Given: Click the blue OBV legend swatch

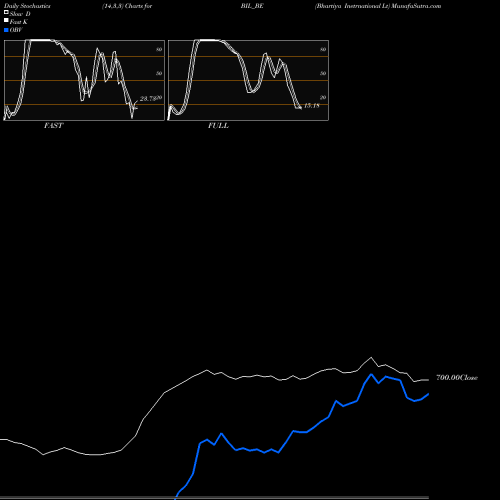Looking at the screenshot, I should click(6, 30).
